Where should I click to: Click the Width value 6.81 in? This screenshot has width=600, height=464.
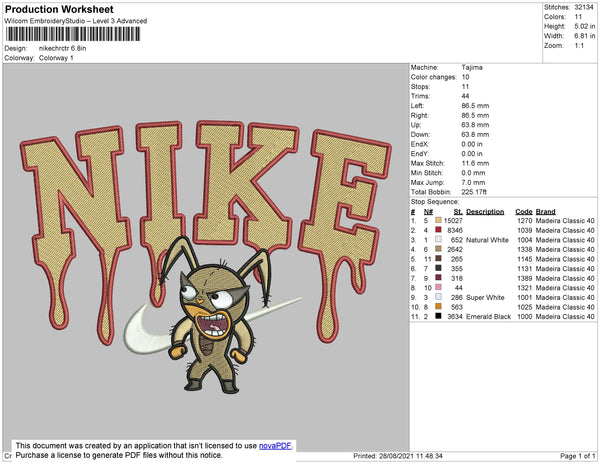click(x=584, y=36)
